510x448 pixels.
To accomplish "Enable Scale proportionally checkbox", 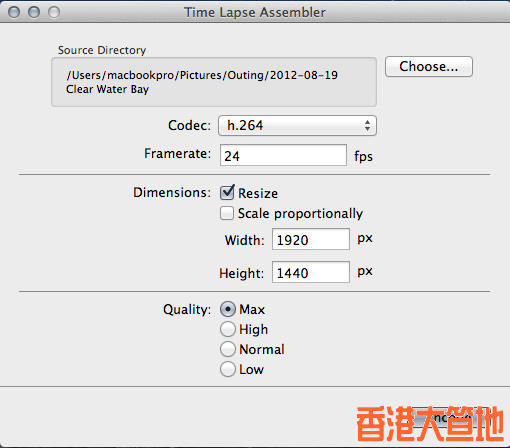I will (227, 213).
